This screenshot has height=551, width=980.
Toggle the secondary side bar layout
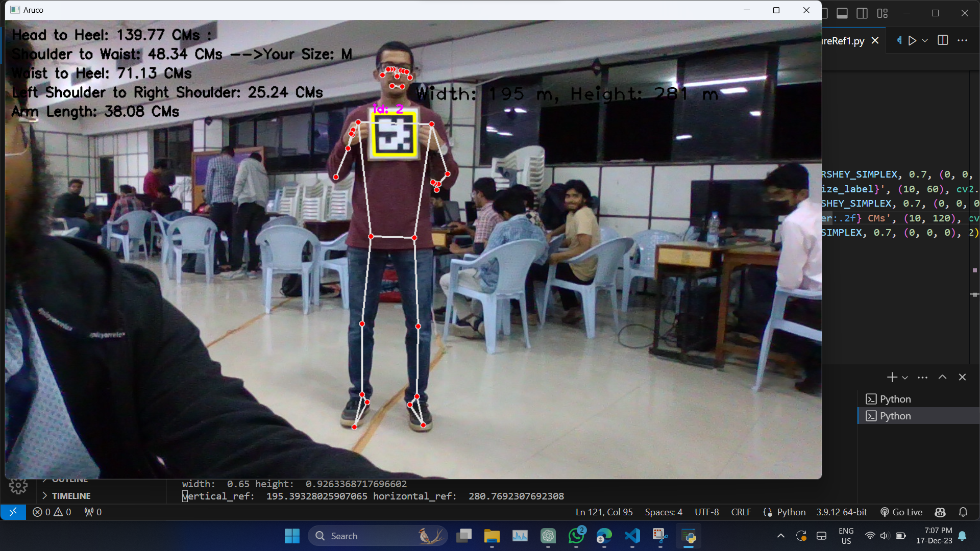tap(862, 13)
